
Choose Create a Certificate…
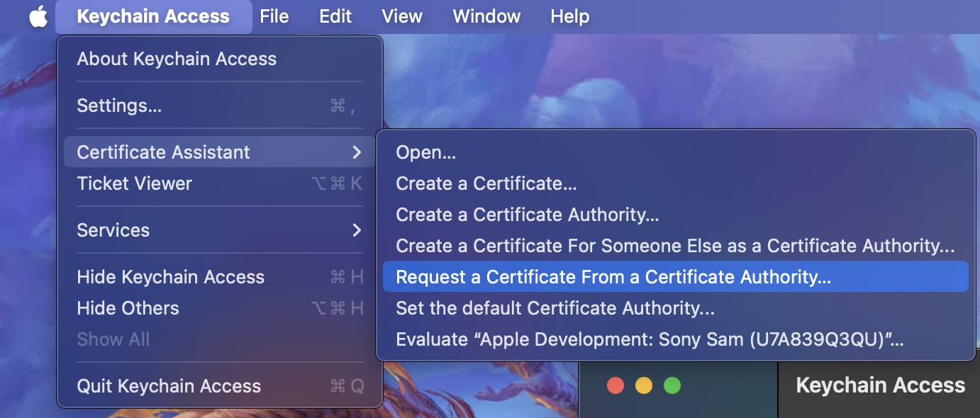click(x=675, y=183)
